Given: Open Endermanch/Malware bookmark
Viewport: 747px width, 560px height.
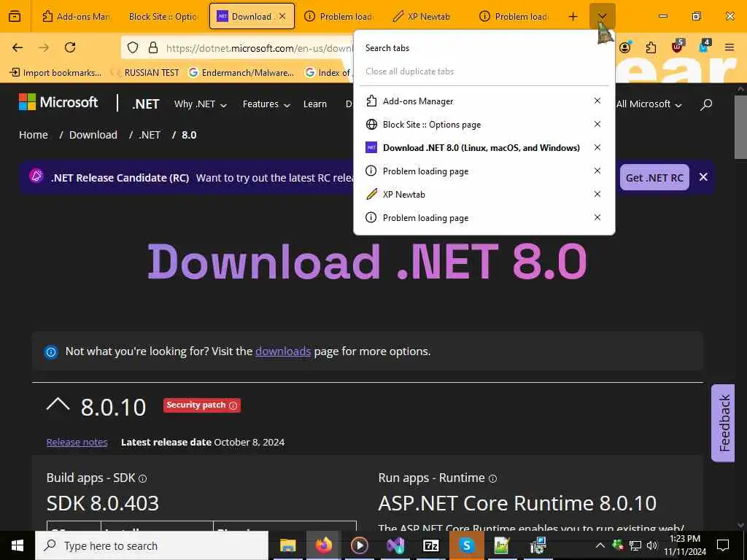Looking at the screenshot, I should [241, 73].
